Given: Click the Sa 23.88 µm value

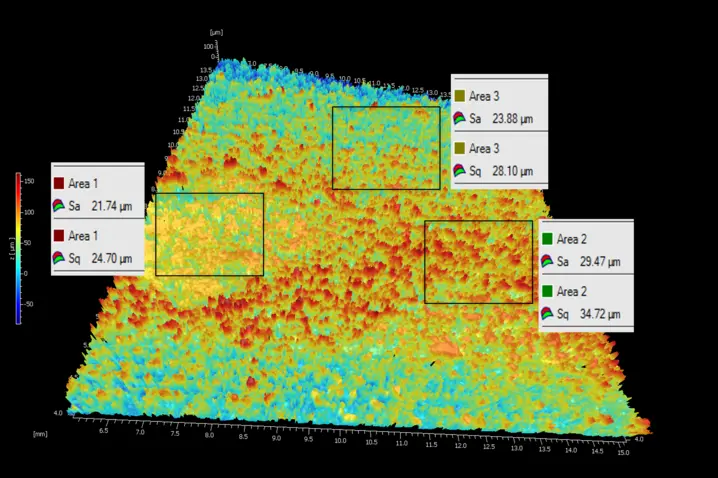Looking at the screenshot, I should [x=512, y=118].
